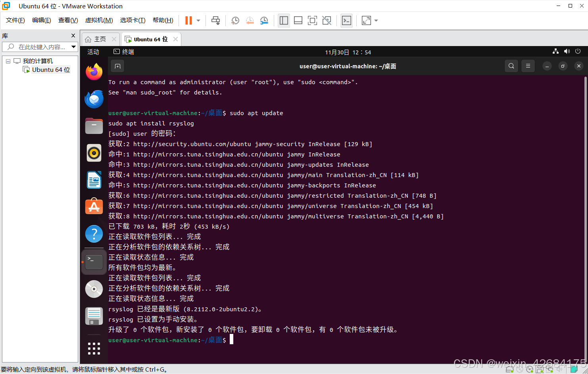Toggle the thumbnail bar view
Image resolution: width=588 pixels, height=374 pixels.
pos(298,21)
